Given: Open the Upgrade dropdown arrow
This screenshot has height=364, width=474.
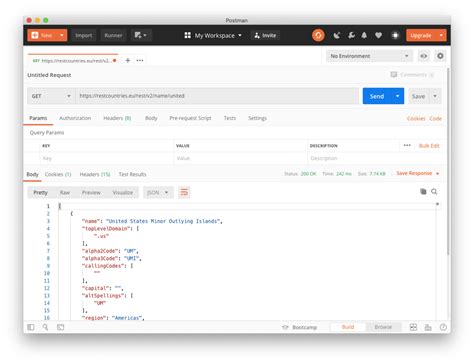Looking at the screenshot, I should pyautogui.click(x=441, y=35).
